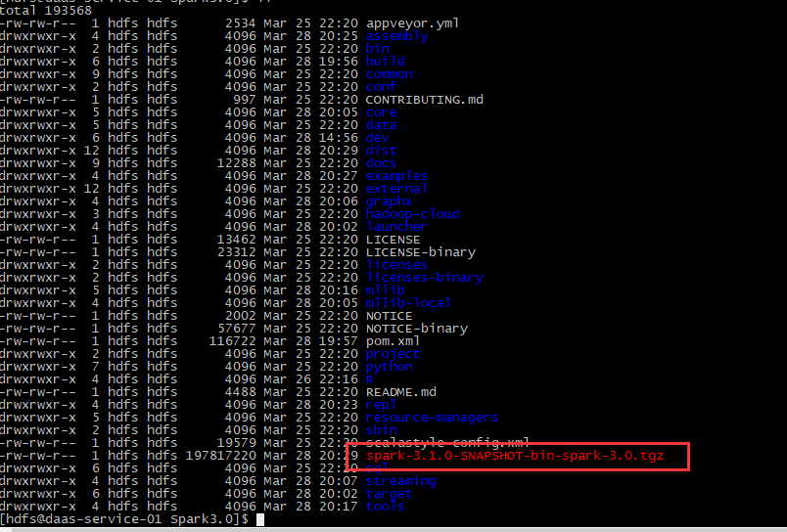Select the README.md file name
Screen dimensions: 787x532
401,392
